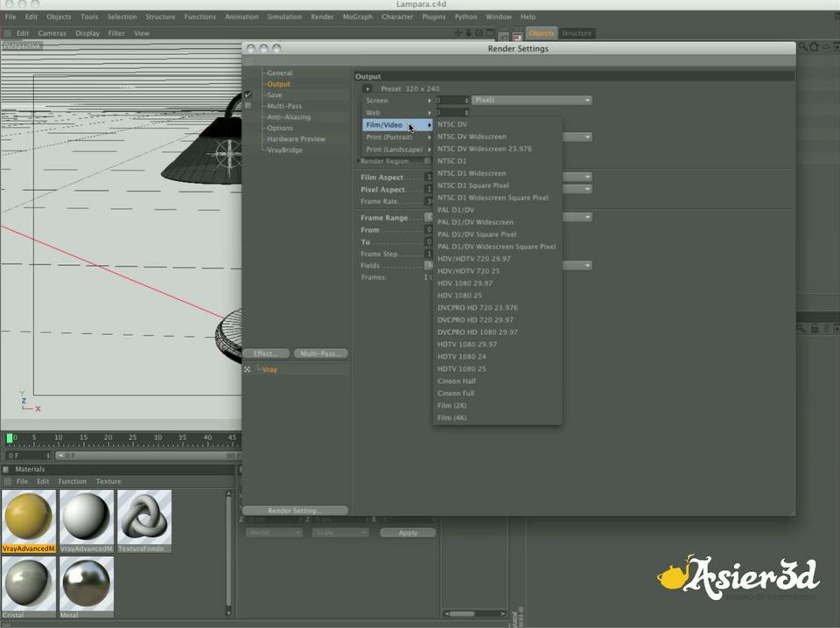Select Hardware Preview in Render Settings tree
The height and width of the screenshot is (628, 840).
click(x=296, y=139)
